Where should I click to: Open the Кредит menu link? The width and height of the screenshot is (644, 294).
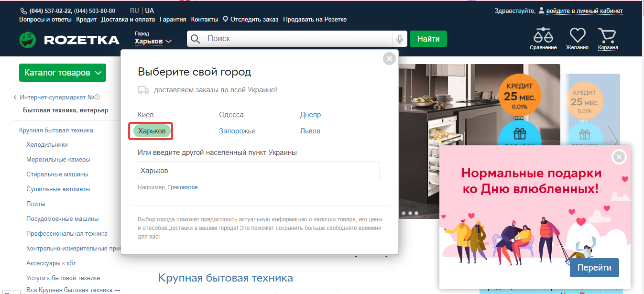point(86,20)
